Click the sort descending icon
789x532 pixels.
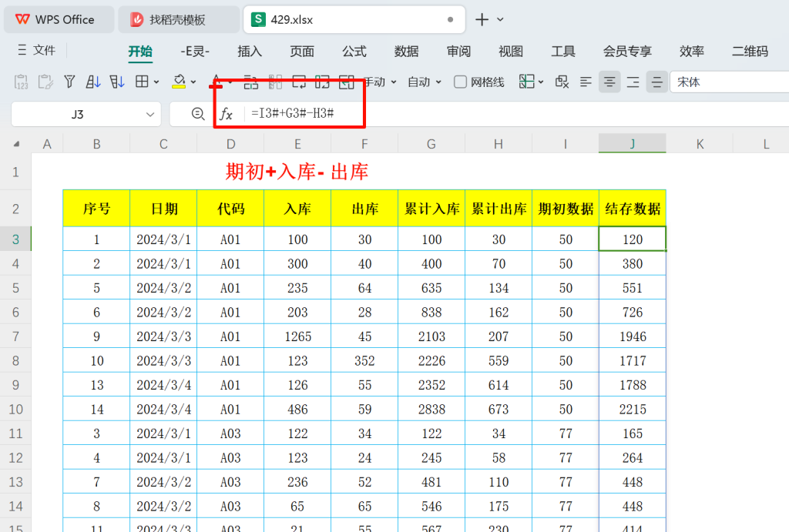click(x=117, y=82)
